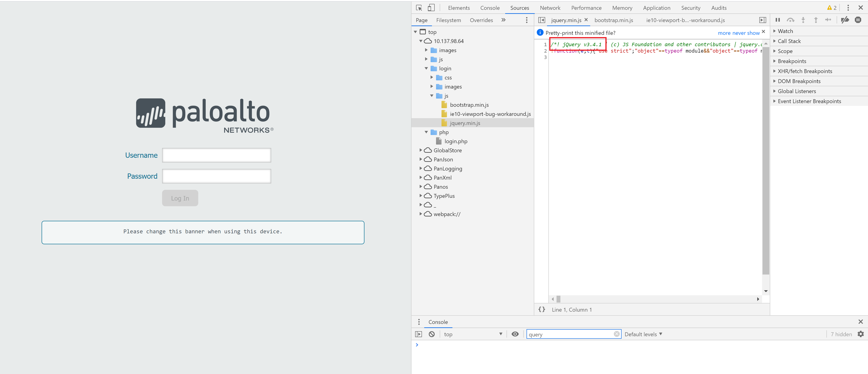Pause script execution with debugger button
The image size is (868, 374).
[778, 20]
